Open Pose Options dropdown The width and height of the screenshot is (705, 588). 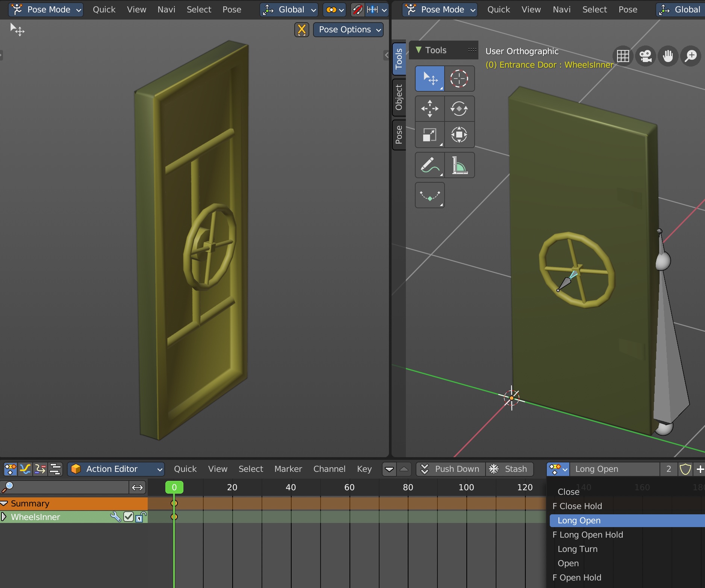[348, 30]
